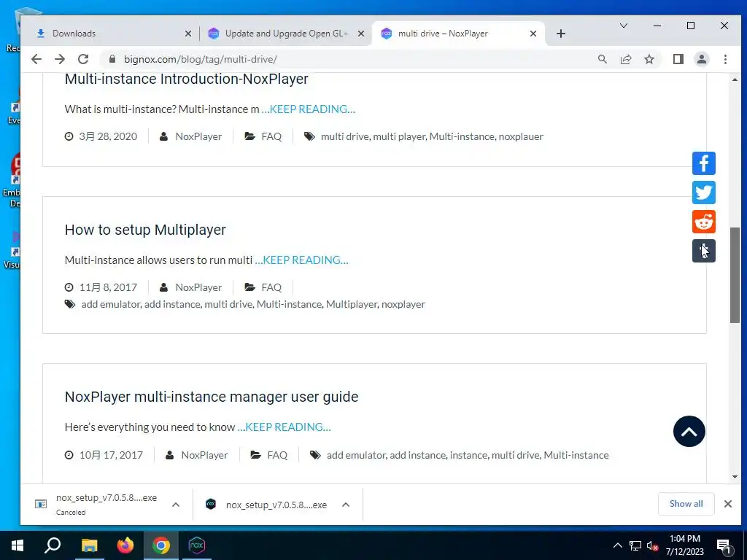Screen dimensions: 747x560
Task: Click the dark share button below Reddit
Action: 704,251
